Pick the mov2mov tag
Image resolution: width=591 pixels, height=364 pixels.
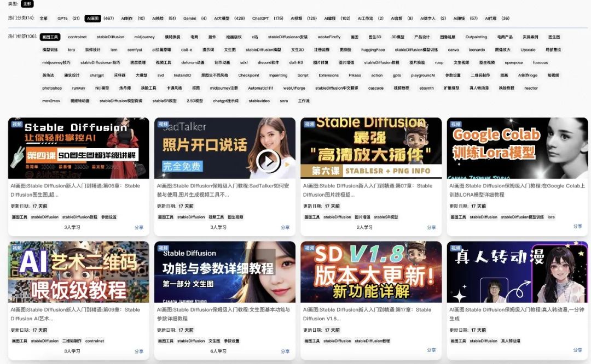coord(51,101)
